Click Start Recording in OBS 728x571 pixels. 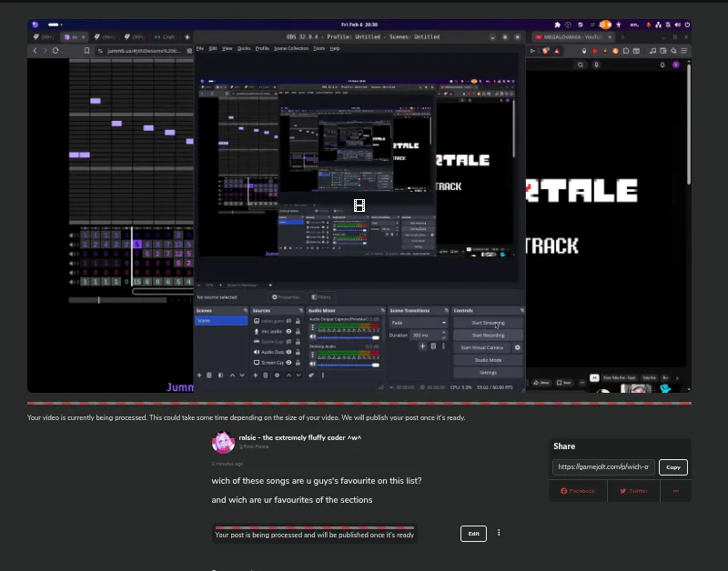coord(488,335)
